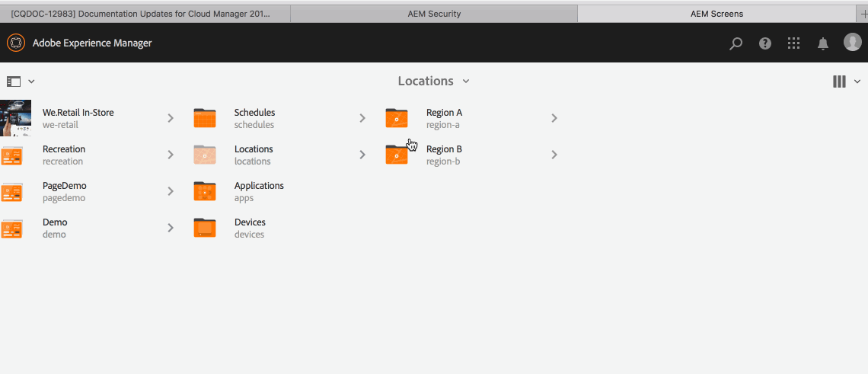Open the PageDemo item

(x=64, y=191)
